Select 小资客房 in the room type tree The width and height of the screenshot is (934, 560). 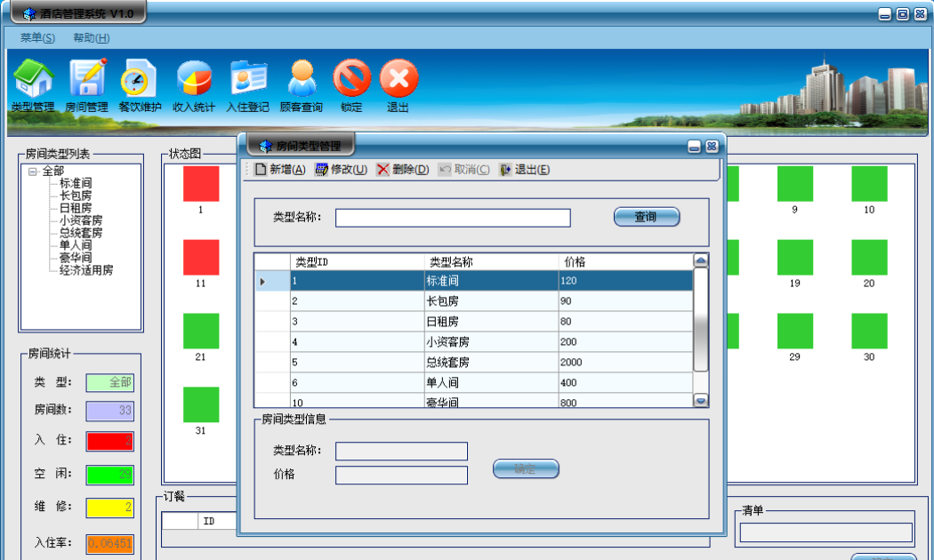pyautogui.click(x=81, y=220)
